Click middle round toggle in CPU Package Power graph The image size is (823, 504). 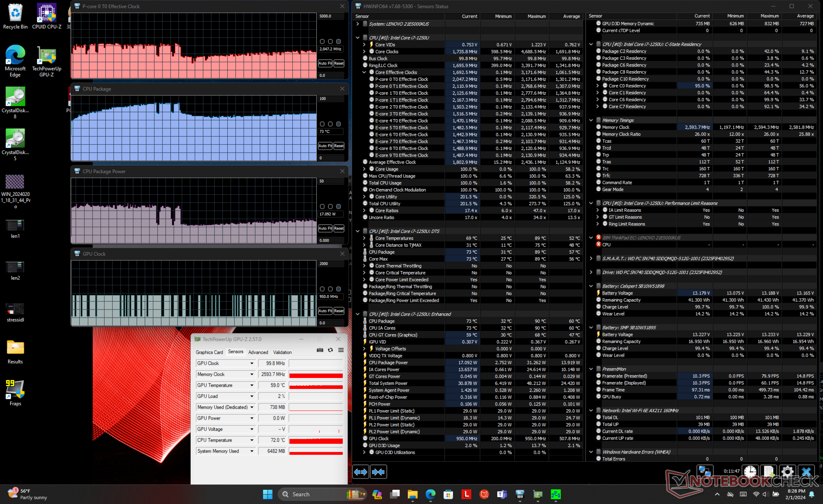[x=330, y=207]
